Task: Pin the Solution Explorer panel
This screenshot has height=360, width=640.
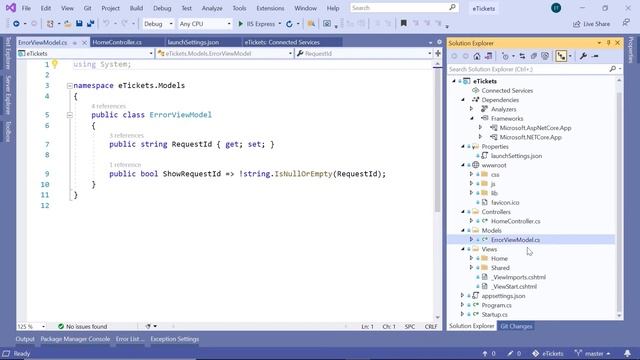Action: coord(609,43)
